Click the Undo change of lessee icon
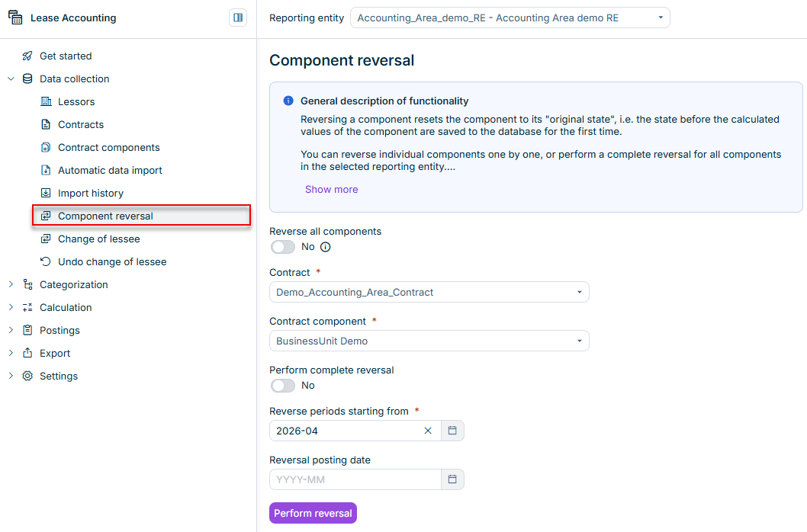Screen dimensions: 807x532 [x=46, y=262]
